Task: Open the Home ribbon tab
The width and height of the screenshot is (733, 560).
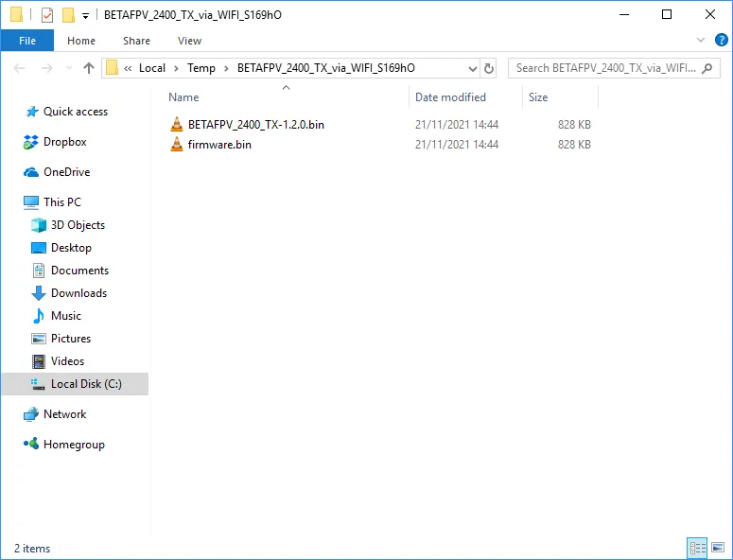Action: 81,41
